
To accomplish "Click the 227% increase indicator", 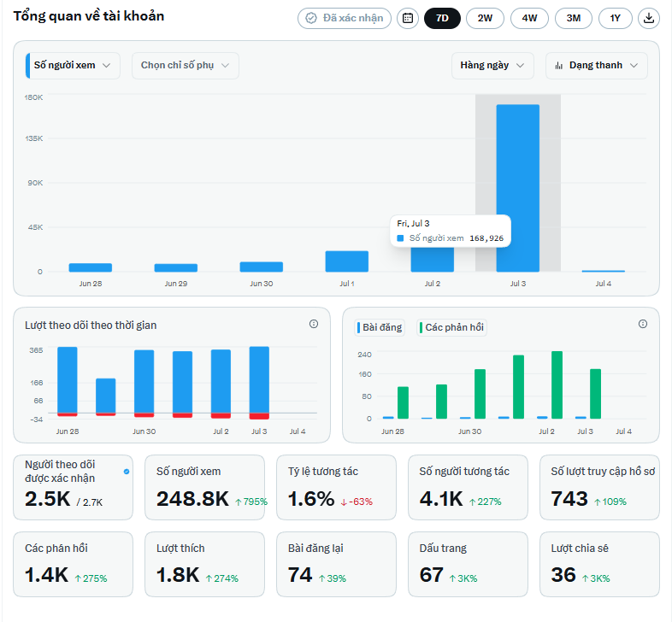I will 485,502.
